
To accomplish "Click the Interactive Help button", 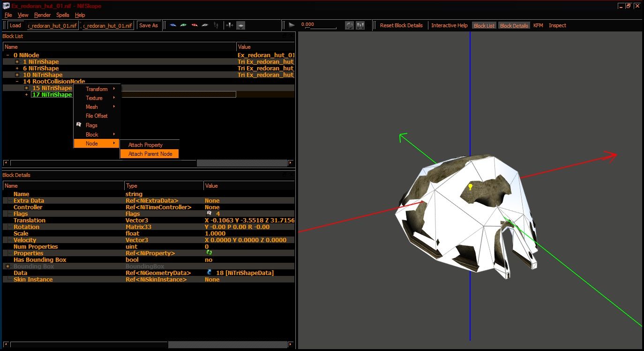I will click(449, 25).
